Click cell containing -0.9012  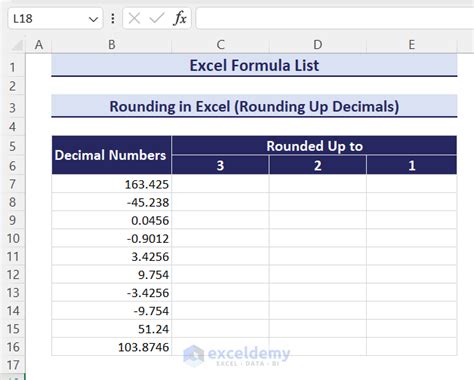[x=112, y=238]
